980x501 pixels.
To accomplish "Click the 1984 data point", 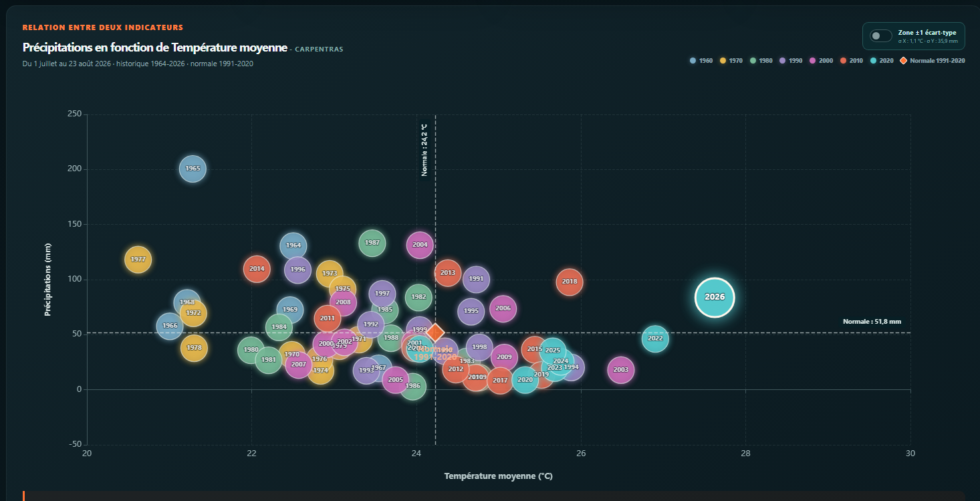I will coord(279,327).
